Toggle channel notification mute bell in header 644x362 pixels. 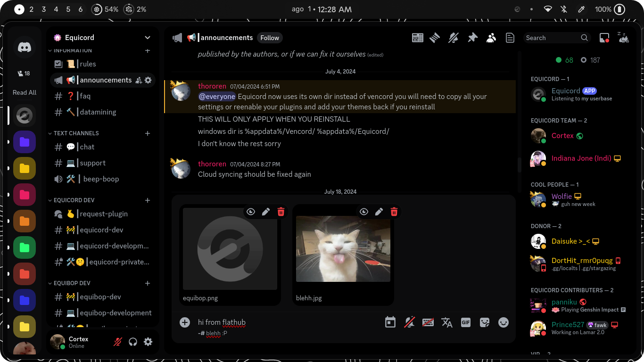pyautogui.click(x=454, y=38)
